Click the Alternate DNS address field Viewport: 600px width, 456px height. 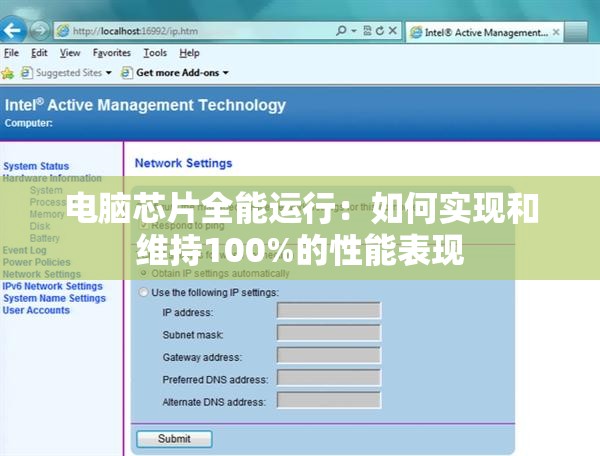pyautogui.click(x=329, y=401)
